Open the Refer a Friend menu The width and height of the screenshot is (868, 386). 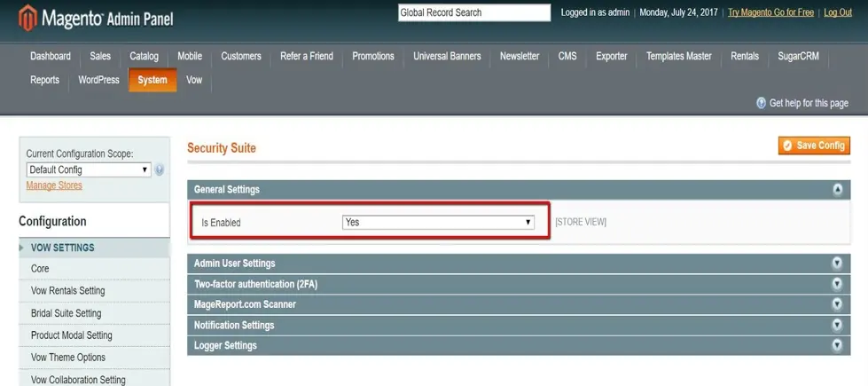click(x=307, y=56)
